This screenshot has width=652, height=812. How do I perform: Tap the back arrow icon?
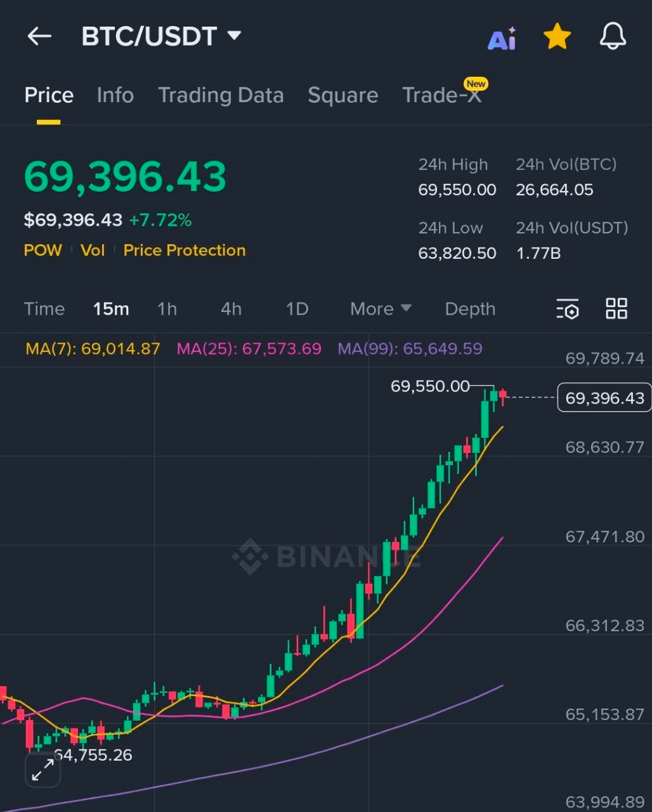click(39, 37)
